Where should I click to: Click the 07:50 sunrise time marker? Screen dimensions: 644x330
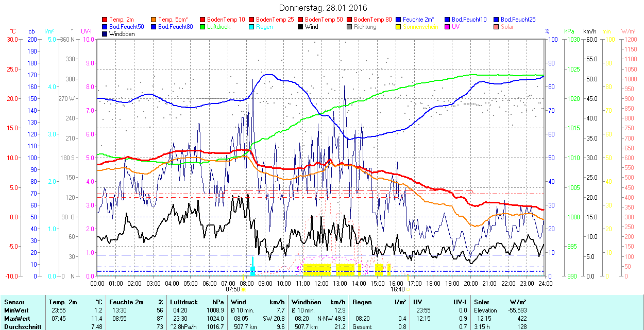coord(233,289)
